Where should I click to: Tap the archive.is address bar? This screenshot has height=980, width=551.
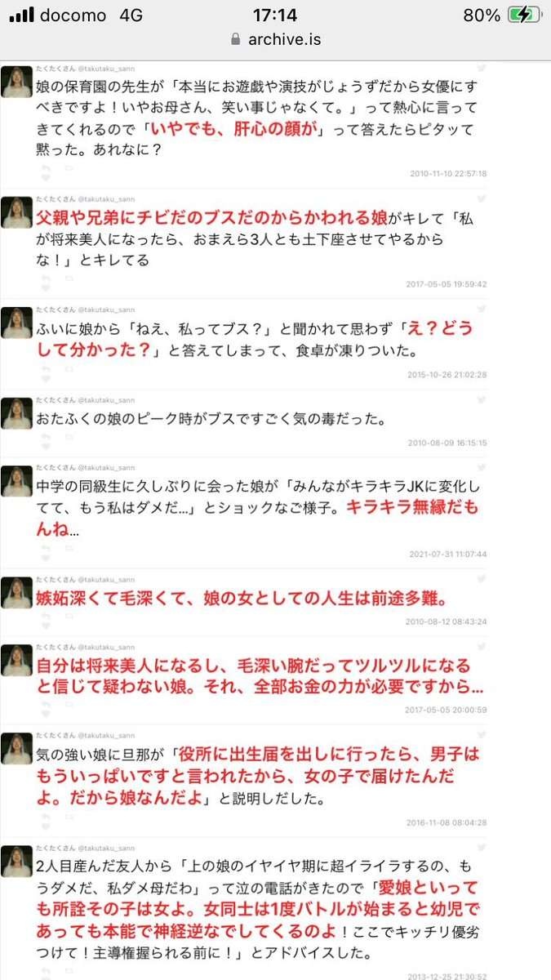[x=275, y=39]
